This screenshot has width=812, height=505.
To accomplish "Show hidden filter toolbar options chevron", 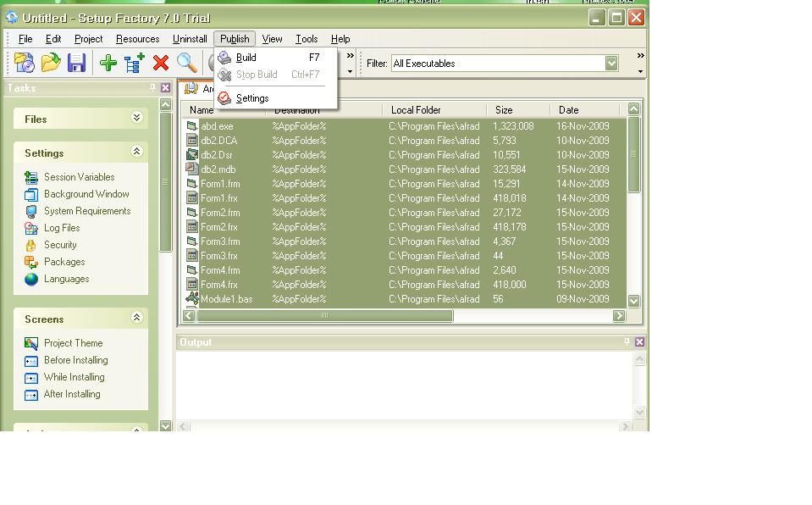I will pyautogui.click(x=641, y=55).
